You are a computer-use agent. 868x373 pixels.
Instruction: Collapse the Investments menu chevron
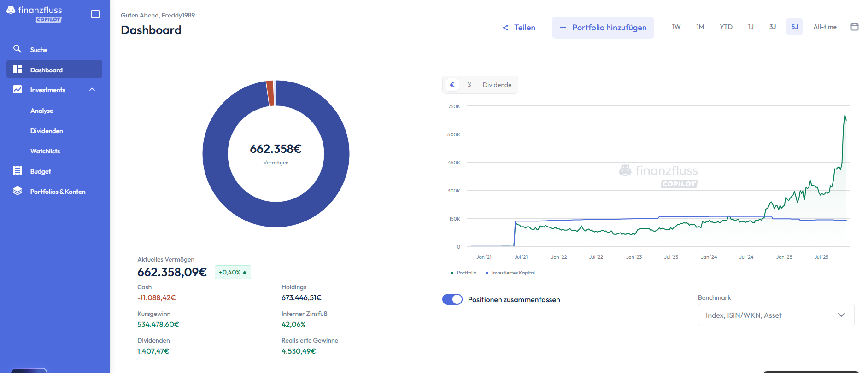92,90
